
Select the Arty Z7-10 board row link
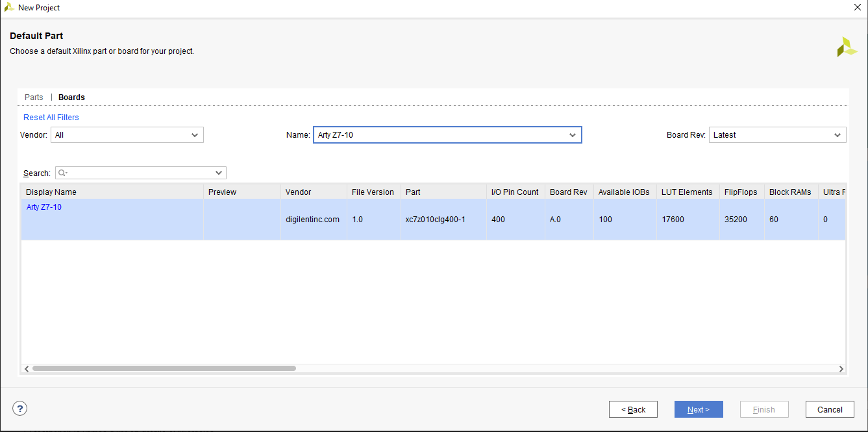[44, 207]
